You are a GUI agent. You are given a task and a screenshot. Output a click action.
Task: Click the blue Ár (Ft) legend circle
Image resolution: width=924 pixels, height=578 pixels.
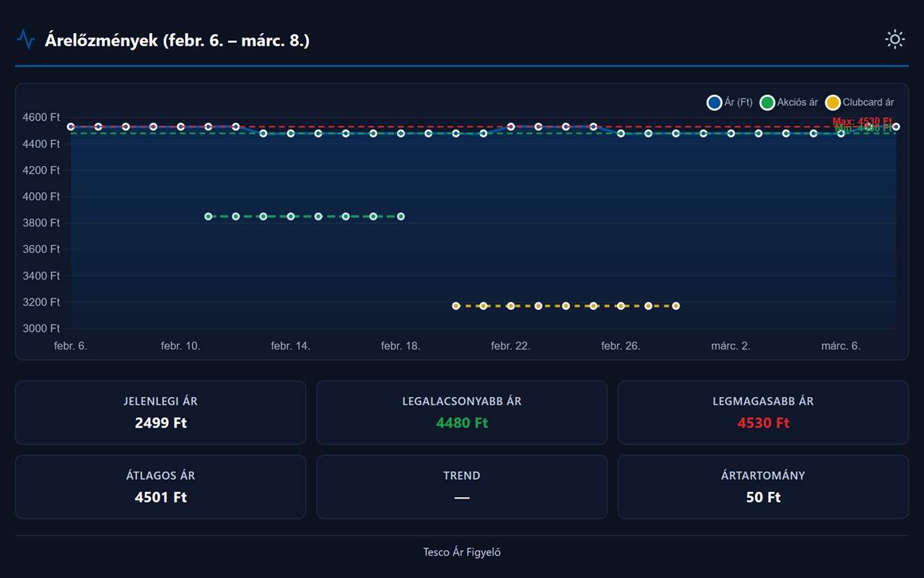(x=714, y=103)
